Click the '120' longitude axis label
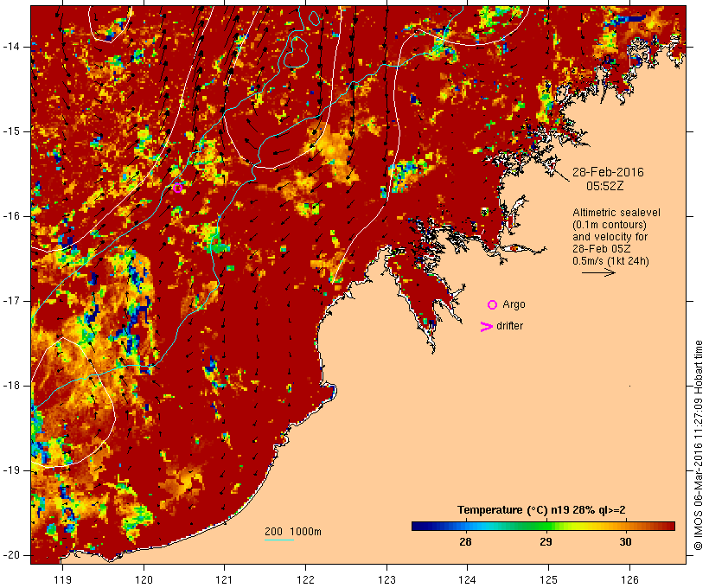 [x=144, y=579]
